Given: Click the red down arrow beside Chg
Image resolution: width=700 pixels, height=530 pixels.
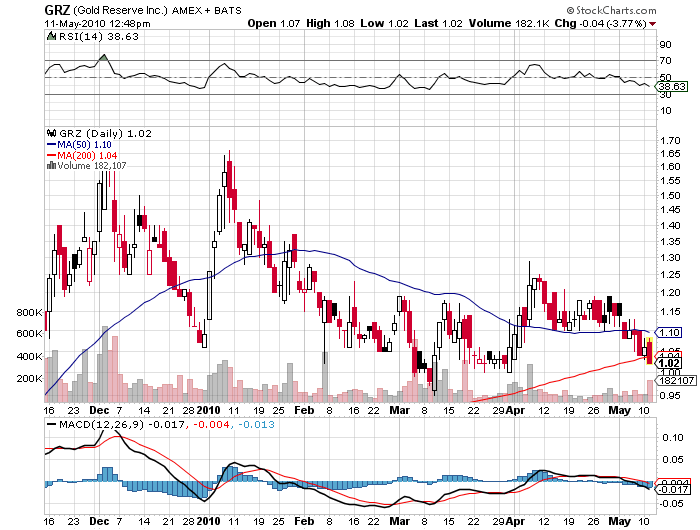Looking at the screenshot, I should pos(653,24).
